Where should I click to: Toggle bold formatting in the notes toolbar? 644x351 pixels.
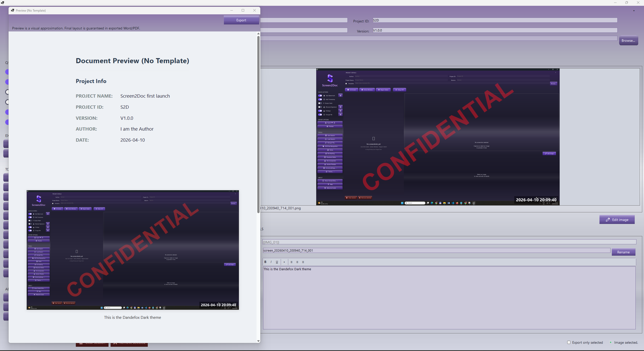[265, 262]
